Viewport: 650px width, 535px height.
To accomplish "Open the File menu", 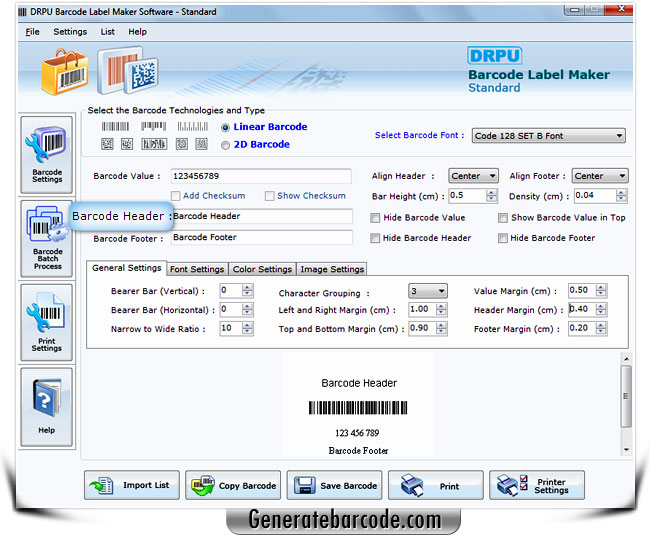I will (32, 32).
